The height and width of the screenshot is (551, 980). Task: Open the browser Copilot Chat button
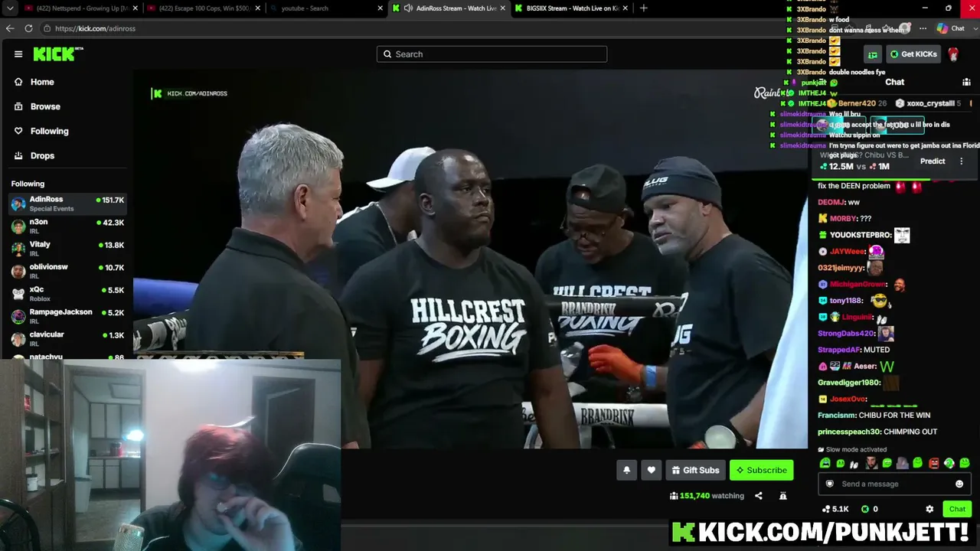[x=950, y=28]
